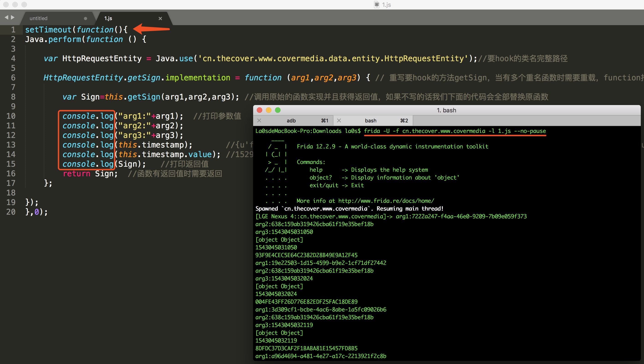This screenshot has height=364, width=644.
Task: Click the return keyword on line 16
Action: [76, 174]
